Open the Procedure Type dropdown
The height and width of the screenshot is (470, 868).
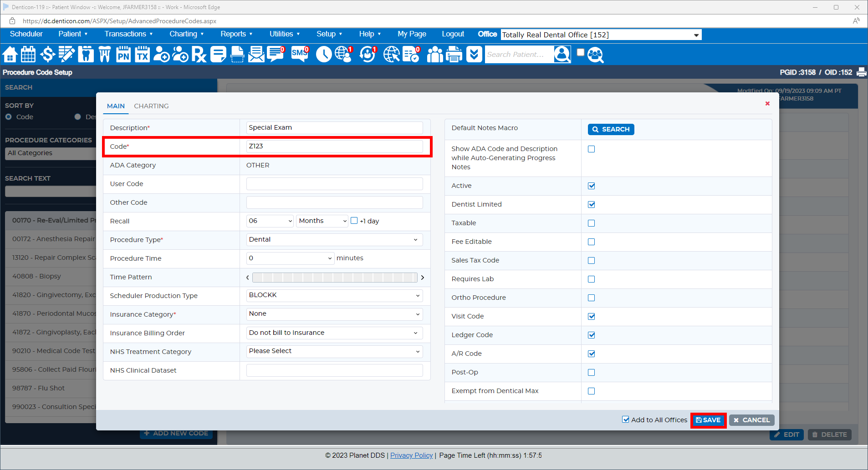click(334, 240)
